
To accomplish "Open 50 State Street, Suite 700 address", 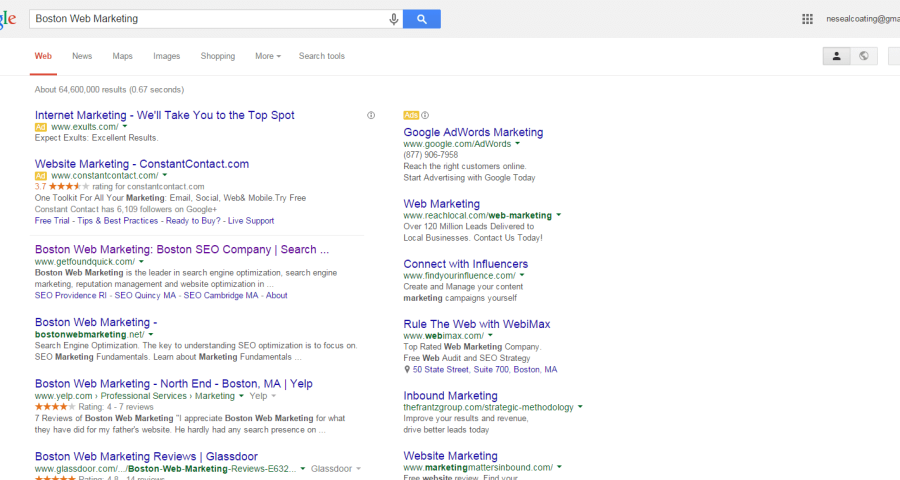I will [x=485, y=370].
